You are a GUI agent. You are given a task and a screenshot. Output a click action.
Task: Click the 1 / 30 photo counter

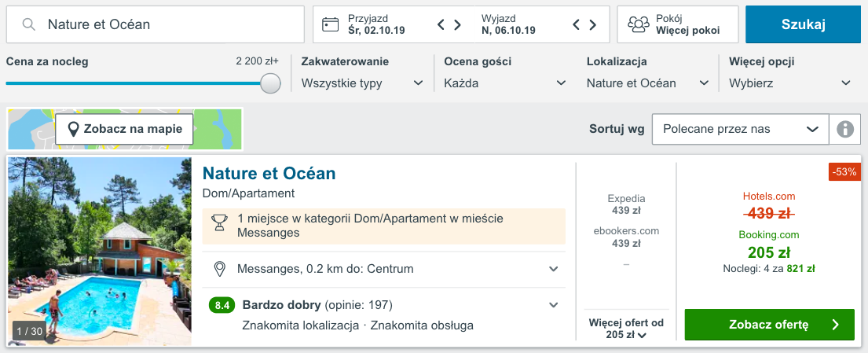coord(29,332)
